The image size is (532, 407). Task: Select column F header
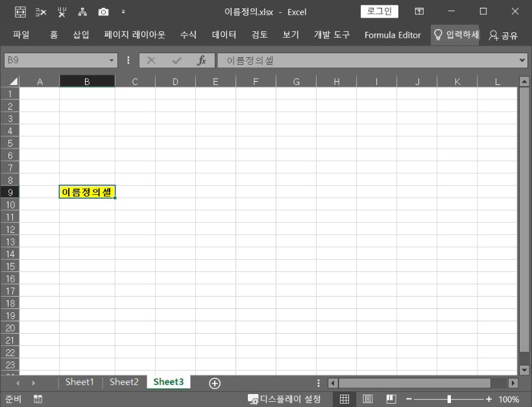256,82
